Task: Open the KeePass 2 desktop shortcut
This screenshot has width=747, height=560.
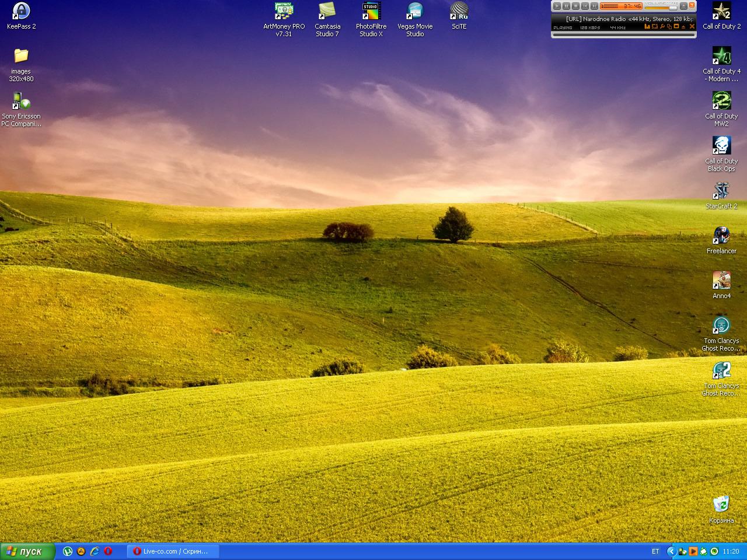Action: point(21,11)
